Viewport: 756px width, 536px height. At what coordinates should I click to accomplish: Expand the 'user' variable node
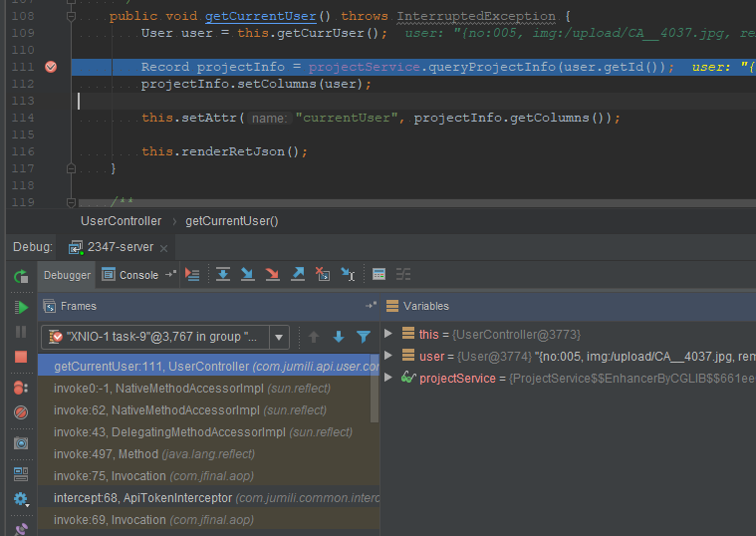pos(389,356)
